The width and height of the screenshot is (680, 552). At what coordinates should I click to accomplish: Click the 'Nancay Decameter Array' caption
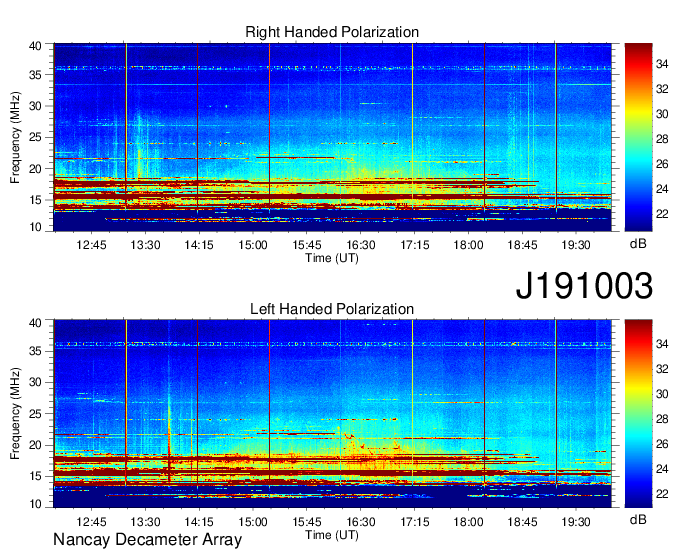147,540
